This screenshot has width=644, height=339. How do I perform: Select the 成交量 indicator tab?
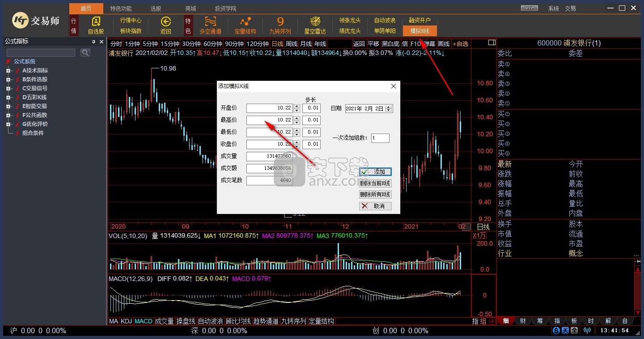(x=164, y=321)
